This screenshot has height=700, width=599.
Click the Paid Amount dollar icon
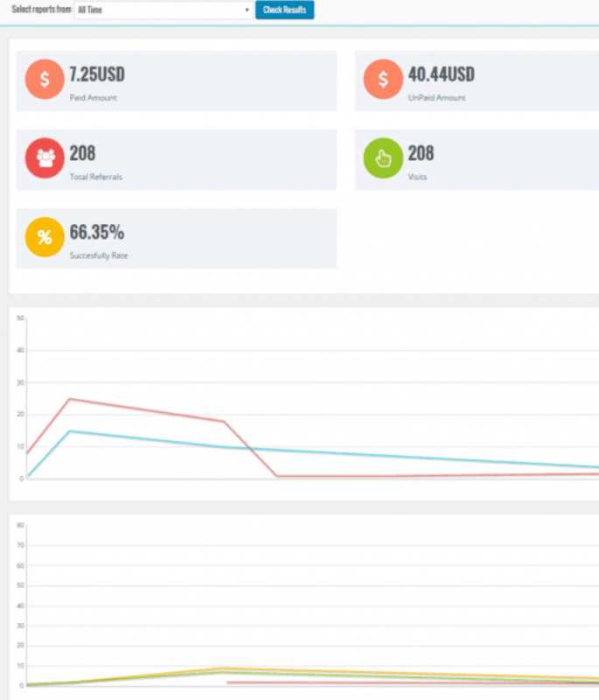pyautogui.click(x=45, y=79)
